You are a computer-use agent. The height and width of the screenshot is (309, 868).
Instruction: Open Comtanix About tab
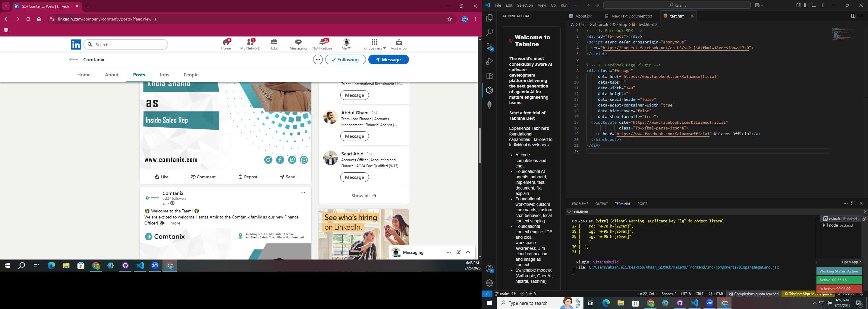pos(112,75)
